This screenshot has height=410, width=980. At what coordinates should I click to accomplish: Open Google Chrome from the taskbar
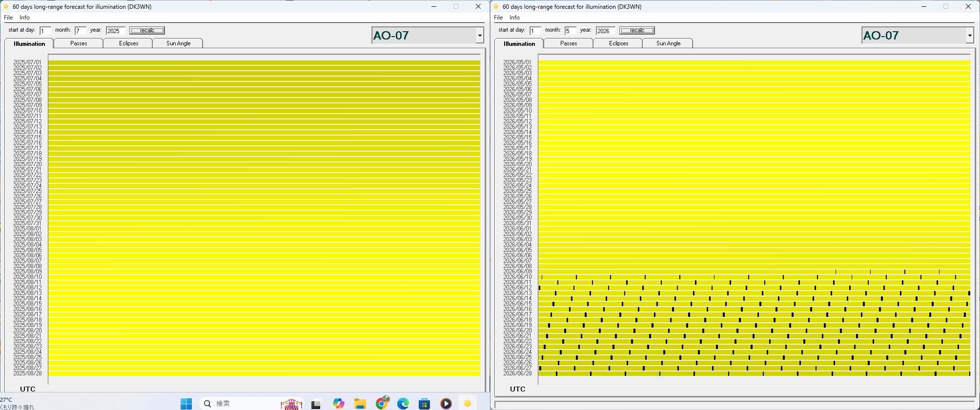[x=382, y=403]
